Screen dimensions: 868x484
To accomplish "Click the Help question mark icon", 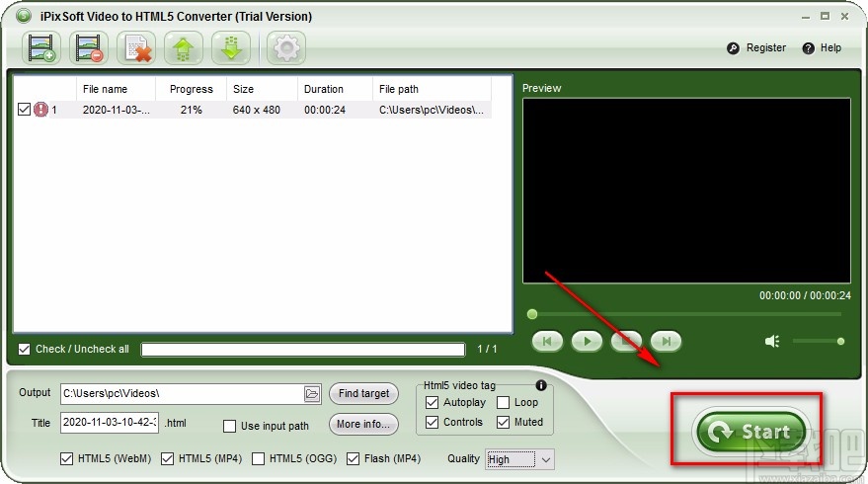I will click(x=808, y=48).
